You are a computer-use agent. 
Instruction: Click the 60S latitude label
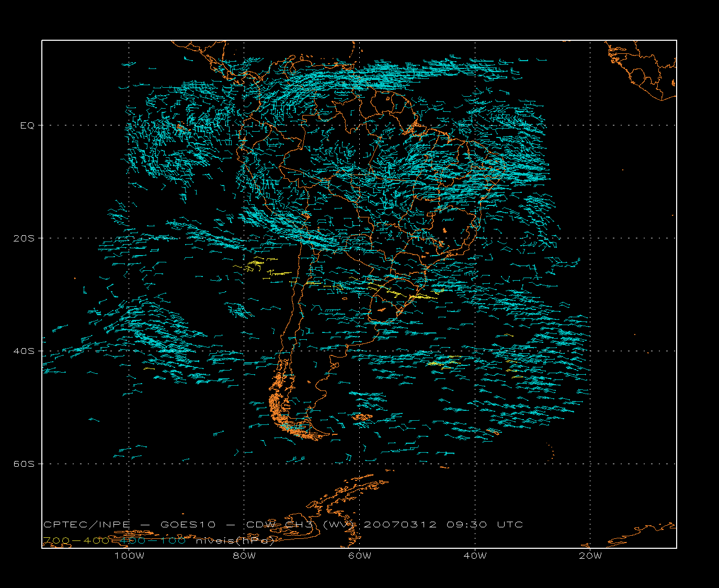(24, 464)
